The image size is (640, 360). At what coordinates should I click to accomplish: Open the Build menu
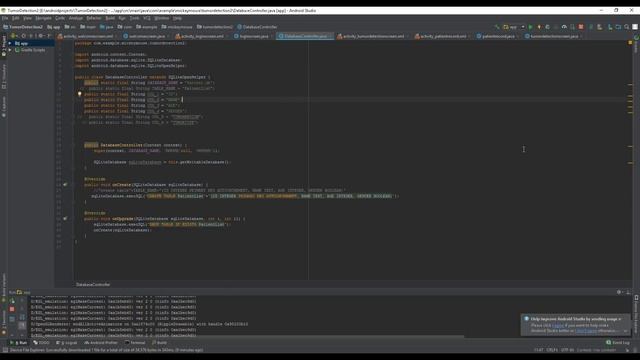pyautogui.click(x=110, y=18)
